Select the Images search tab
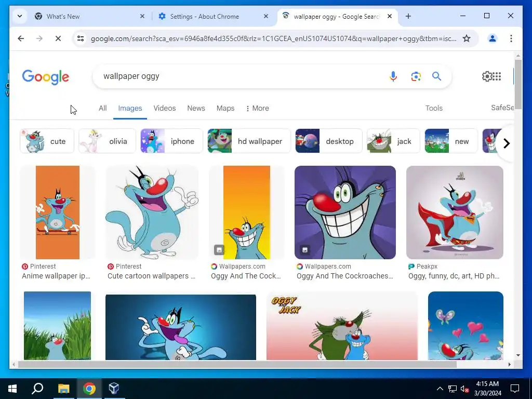Screen dimensions: 532x399 point(130,108)
